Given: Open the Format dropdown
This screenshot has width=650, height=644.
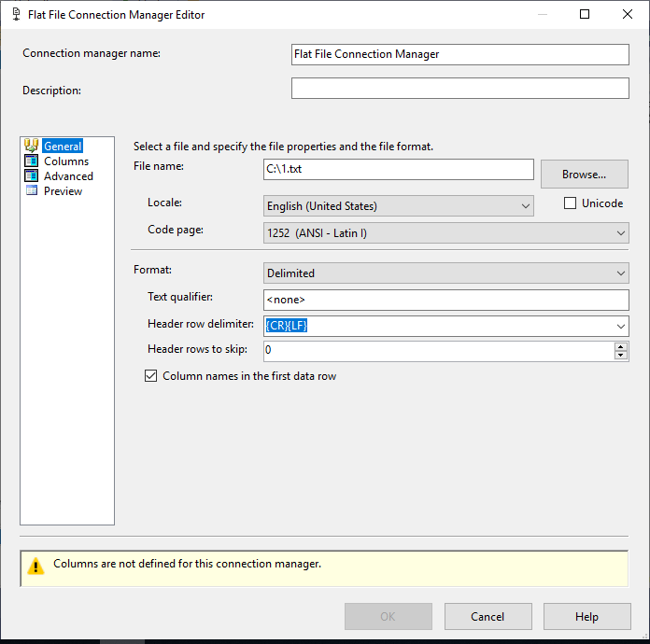Looking at the screenshot, I should (620, 273).
